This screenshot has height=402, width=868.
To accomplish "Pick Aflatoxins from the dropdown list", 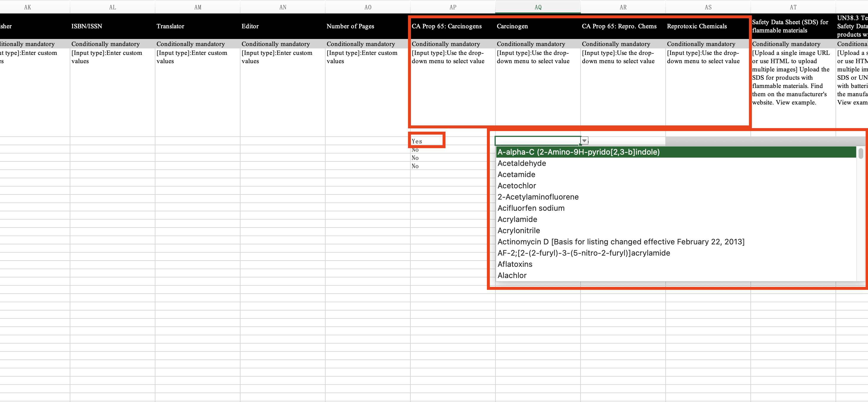I will click(515, 264).
